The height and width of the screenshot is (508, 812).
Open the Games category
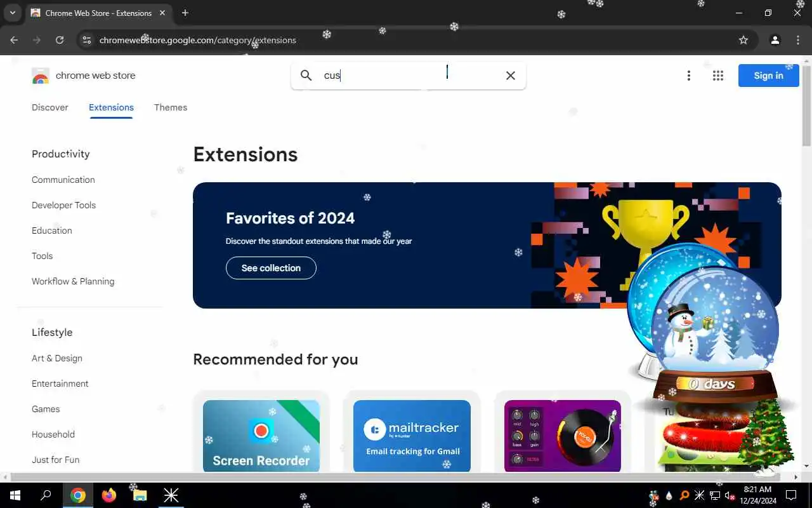pos(46,409)
